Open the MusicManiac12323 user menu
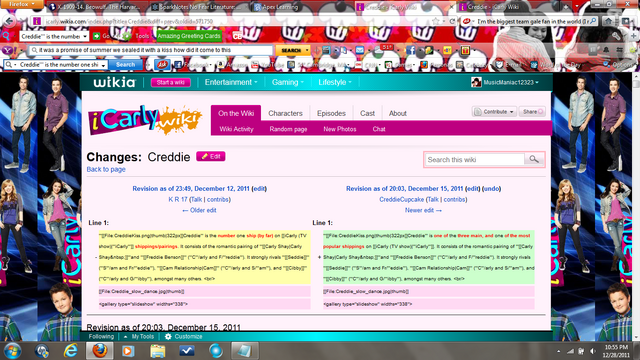 pyautogui.click(x=505, y=82)
